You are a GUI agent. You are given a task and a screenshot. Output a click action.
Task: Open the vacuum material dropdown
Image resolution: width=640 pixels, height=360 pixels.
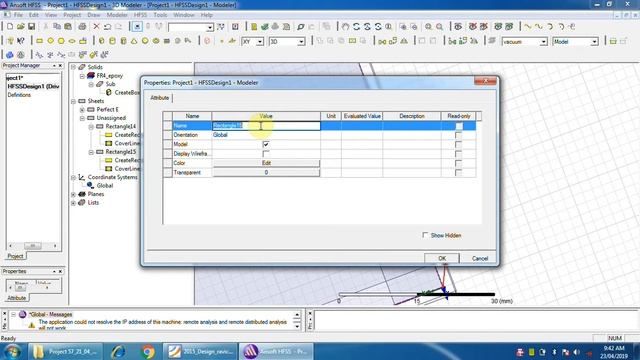(543, 42)
